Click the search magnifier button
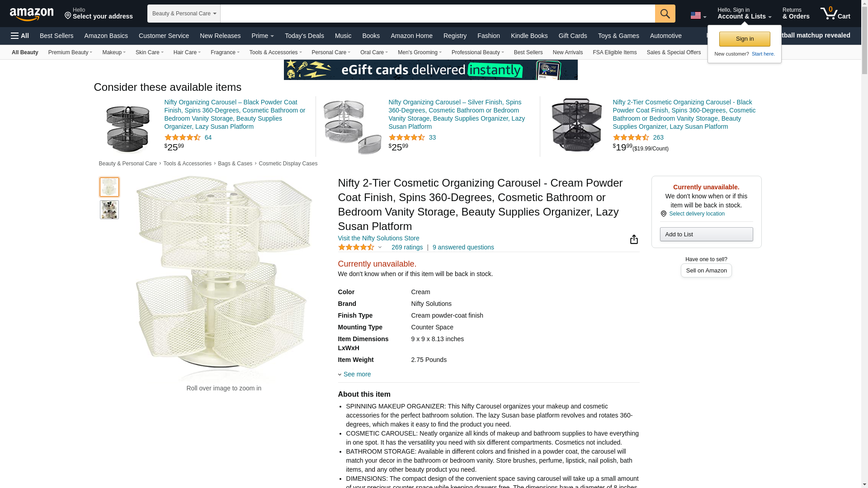 (x=665, y=14)
